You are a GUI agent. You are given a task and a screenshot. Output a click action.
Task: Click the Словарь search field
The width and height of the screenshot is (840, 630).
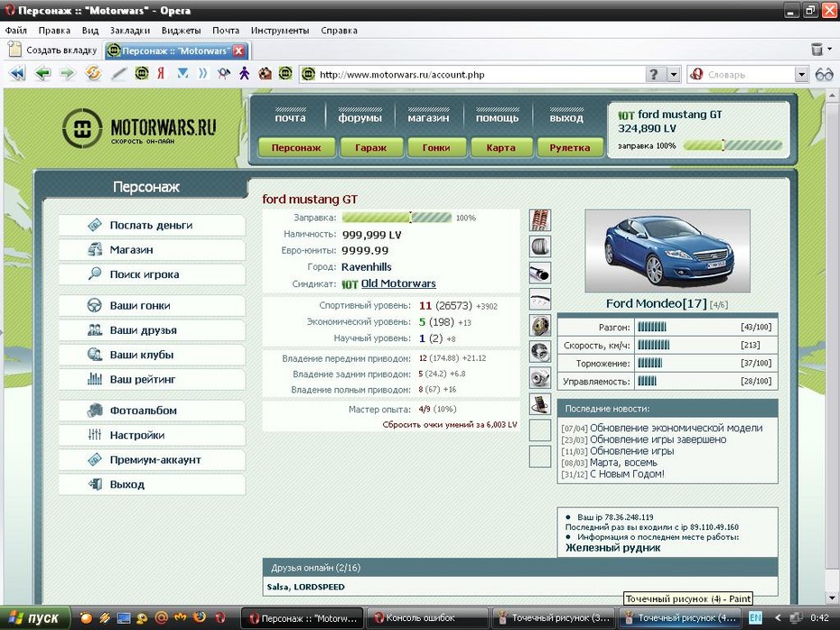click(x=750, y=74)
